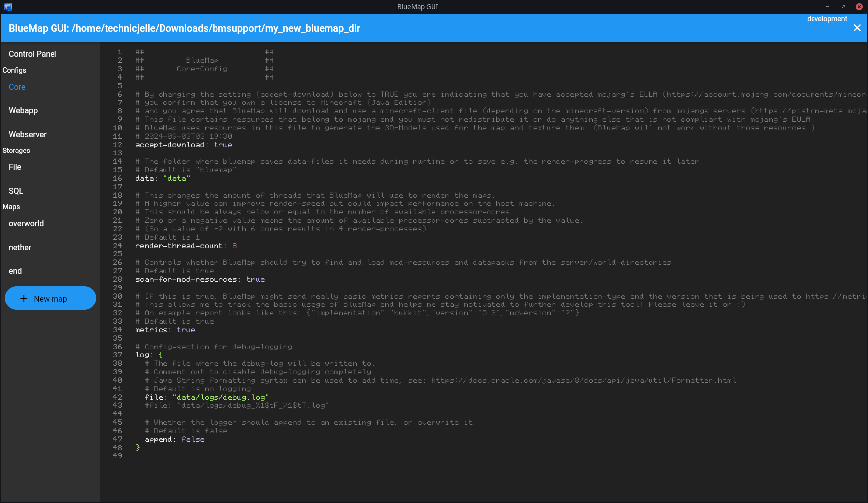Click the Storages section label in sidebar
Image resolution: width=868 pixels, height=503 pixels.
point(16,151)
